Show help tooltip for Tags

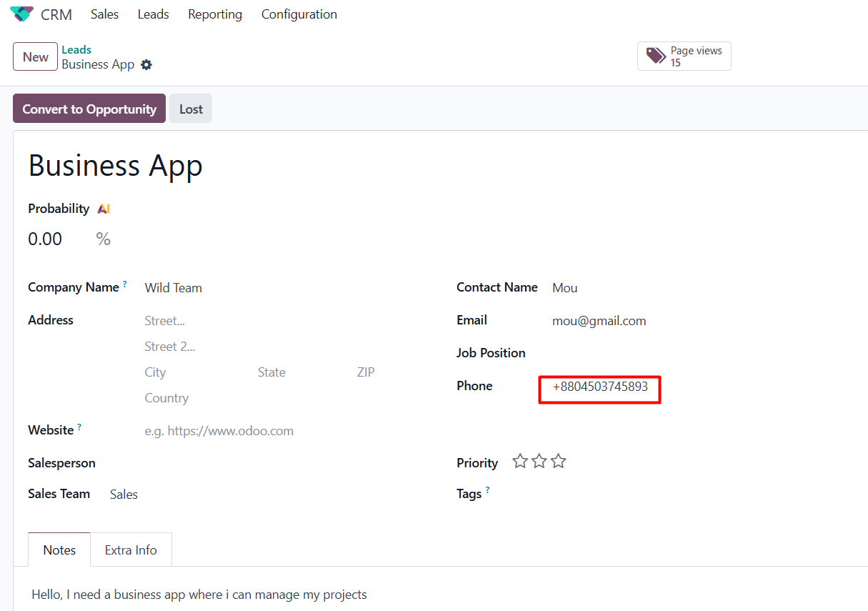(488, 490)
